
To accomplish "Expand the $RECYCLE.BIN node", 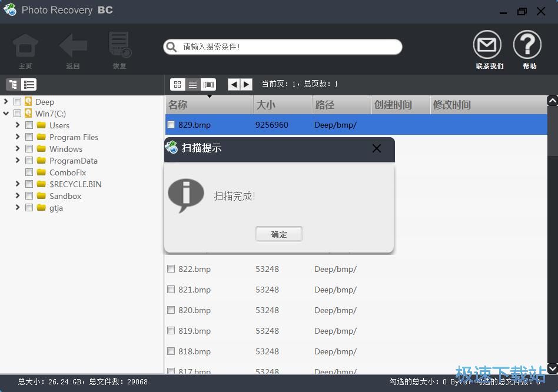I will (18, 184).
